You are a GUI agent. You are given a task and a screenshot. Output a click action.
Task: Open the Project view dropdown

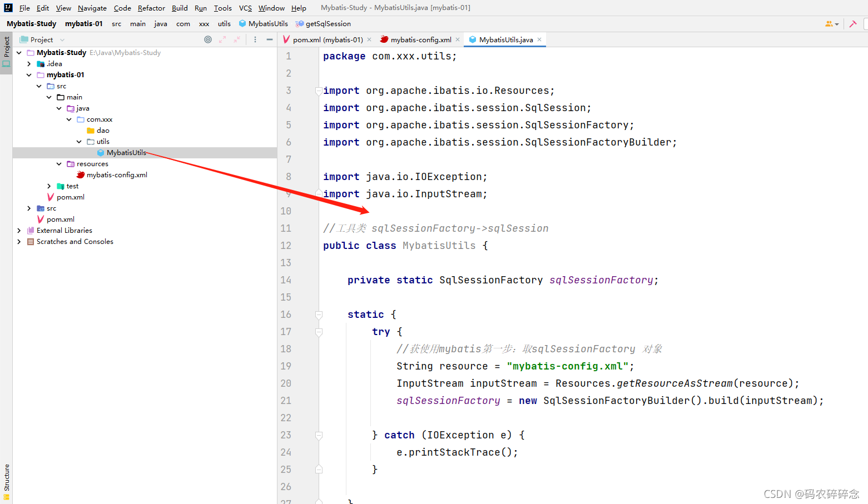[x=42, y=39]
